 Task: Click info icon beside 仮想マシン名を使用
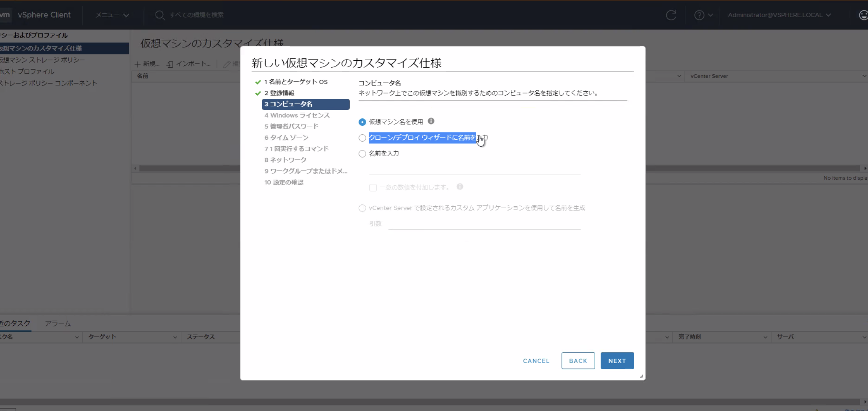coord(431,121)
